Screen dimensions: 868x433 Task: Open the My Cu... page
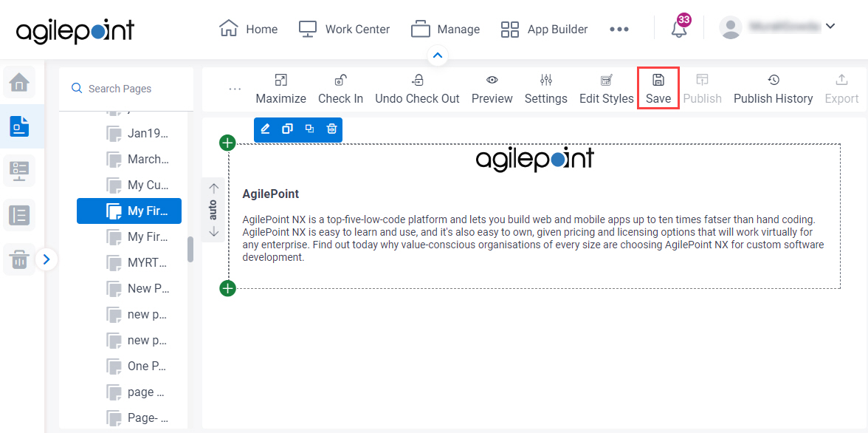tap(138, 185)
